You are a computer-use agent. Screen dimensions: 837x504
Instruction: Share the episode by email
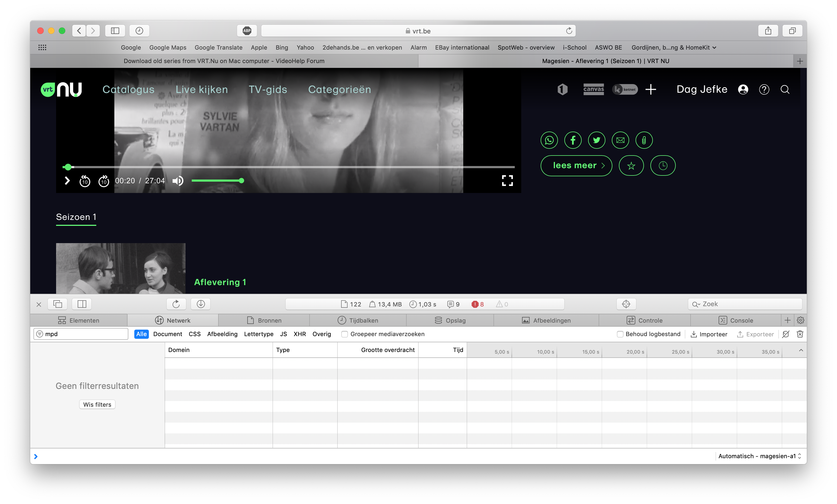click(620, 140)
